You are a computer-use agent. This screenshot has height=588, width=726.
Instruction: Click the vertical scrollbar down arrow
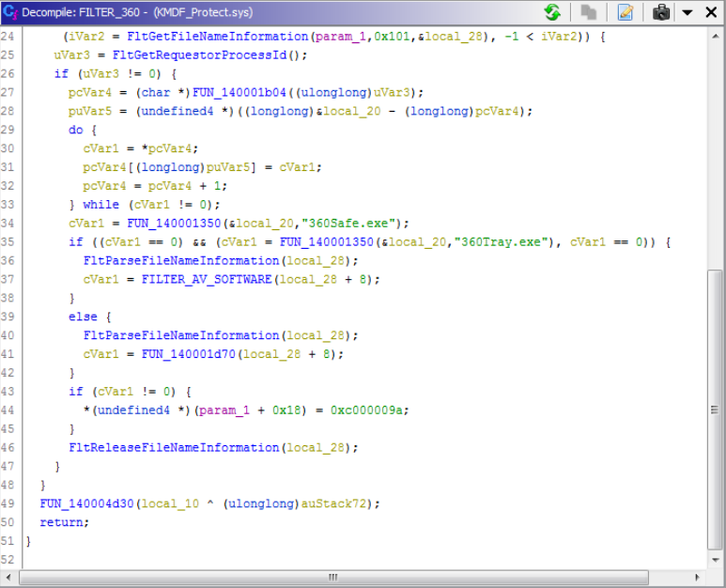coord(715,562)
